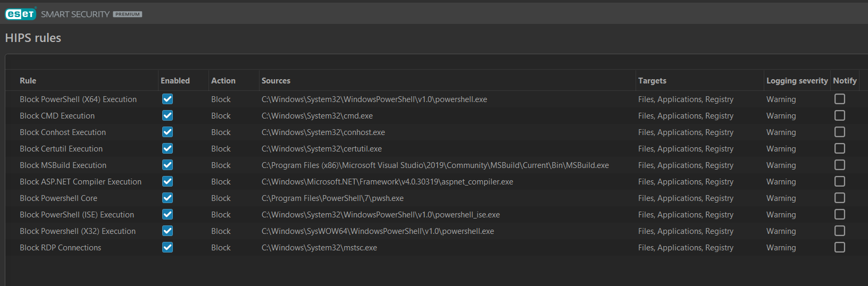Click the Sources column header
The width and height of the screenshot is (868, 286).
click(x=276, y=81)
